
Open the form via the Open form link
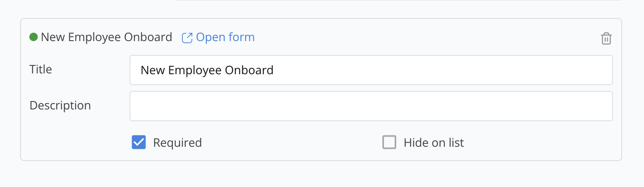(225, 37)
